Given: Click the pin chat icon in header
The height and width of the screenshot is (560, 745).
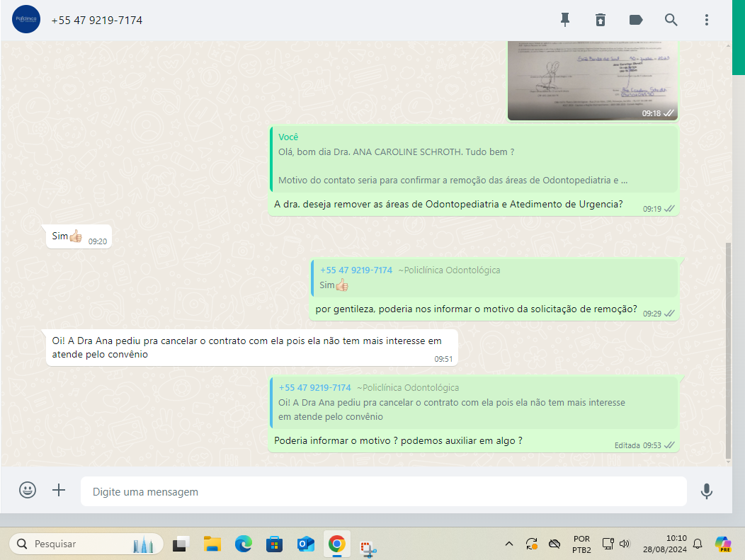Looking at the screenshot, I should tap(565, 20).
